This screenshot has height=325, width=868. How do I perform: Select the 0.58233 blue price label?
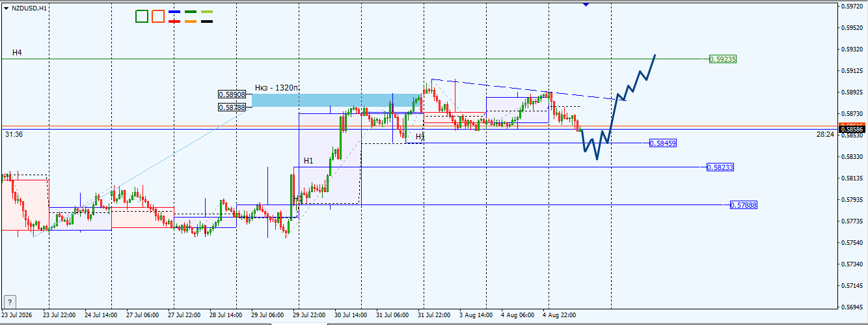click(720, 167)
